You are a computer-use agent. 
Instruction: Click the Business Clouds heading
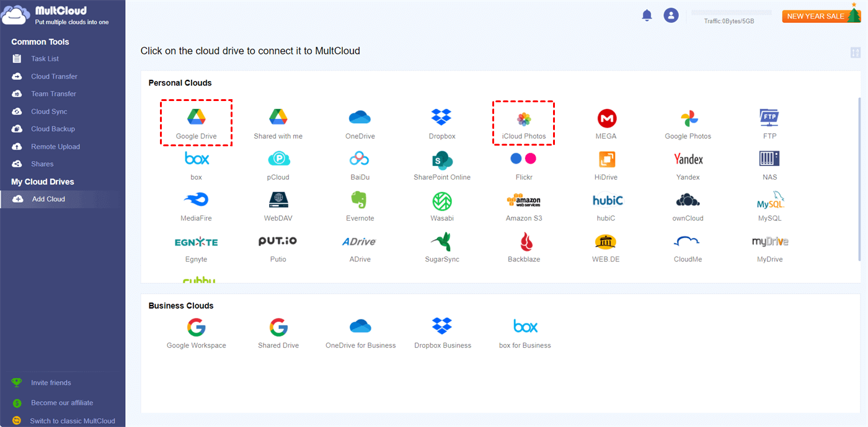pyautogui.click(x=181, y=306)
